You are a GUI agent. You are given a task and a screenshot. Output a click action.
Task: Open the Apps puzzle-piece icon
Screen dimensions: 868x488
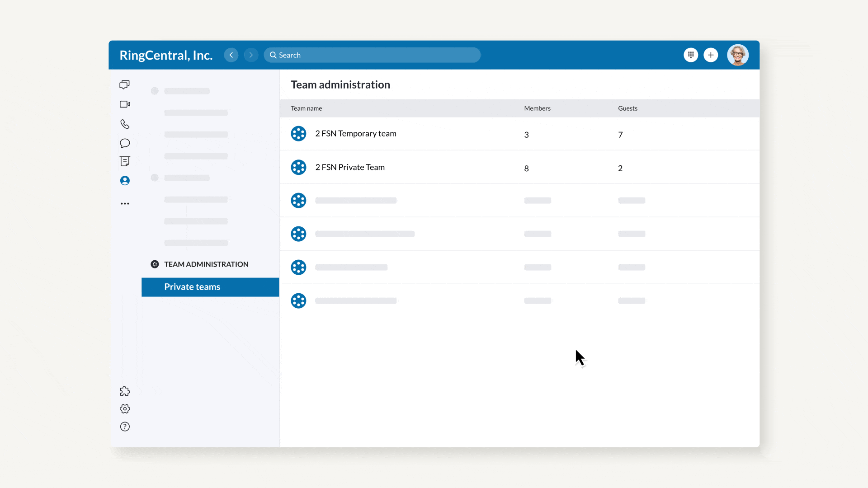[125, 391]
